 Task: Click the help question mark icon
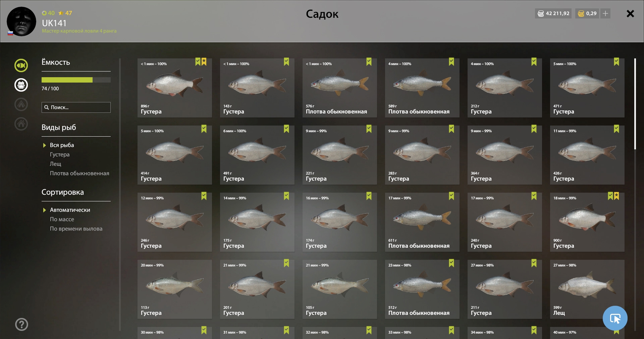21,324
